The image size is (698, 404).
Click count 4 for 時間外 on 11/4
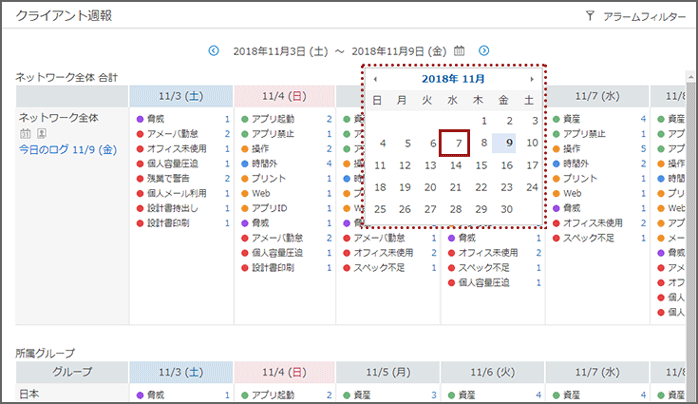coord(329,164)
